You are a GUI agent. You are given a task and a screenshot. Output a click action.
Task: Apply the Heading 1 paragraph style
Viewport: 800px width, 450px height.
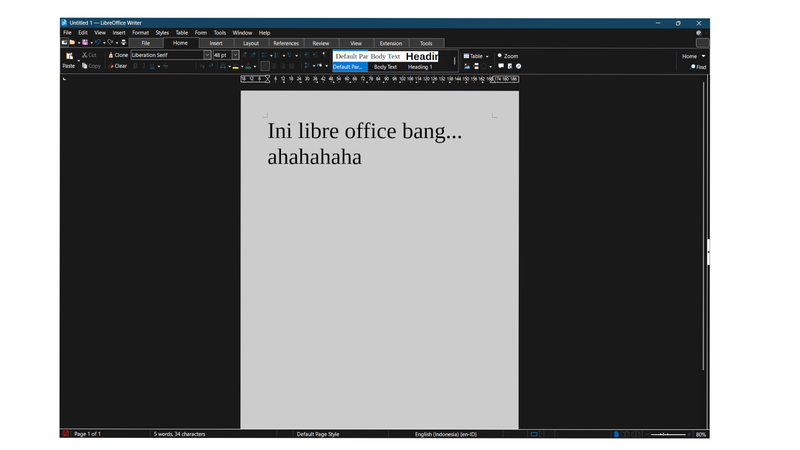421,61
